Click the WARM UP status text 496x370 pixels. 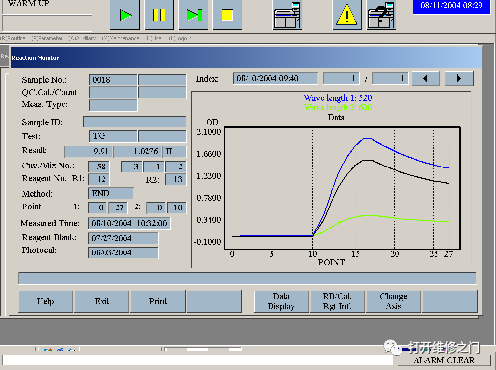(x=28, y=4)
